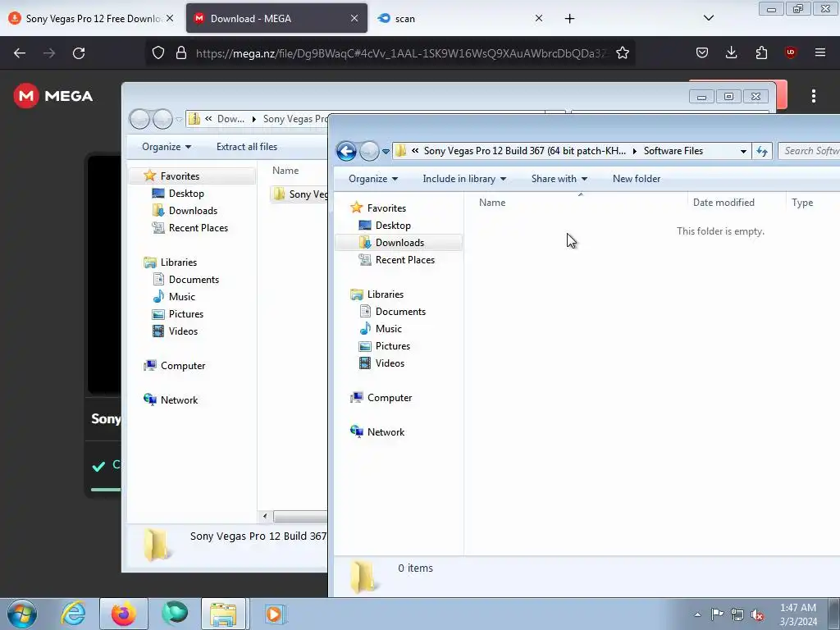
Task: Expand the list all tabs chevron
Action: pyautogui.click(x=709, y=18)
